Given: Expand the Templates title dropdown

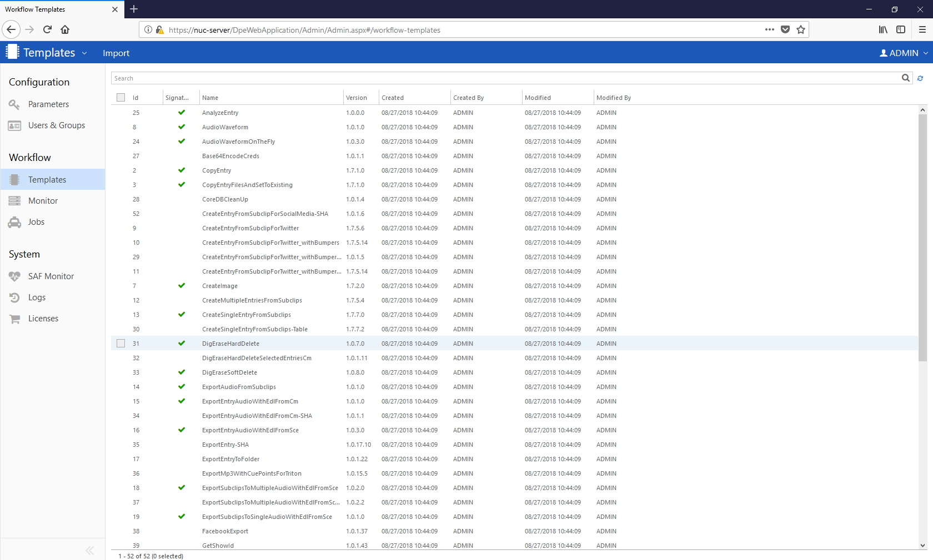Looking at the screenshot, I should tap(84, 53).
